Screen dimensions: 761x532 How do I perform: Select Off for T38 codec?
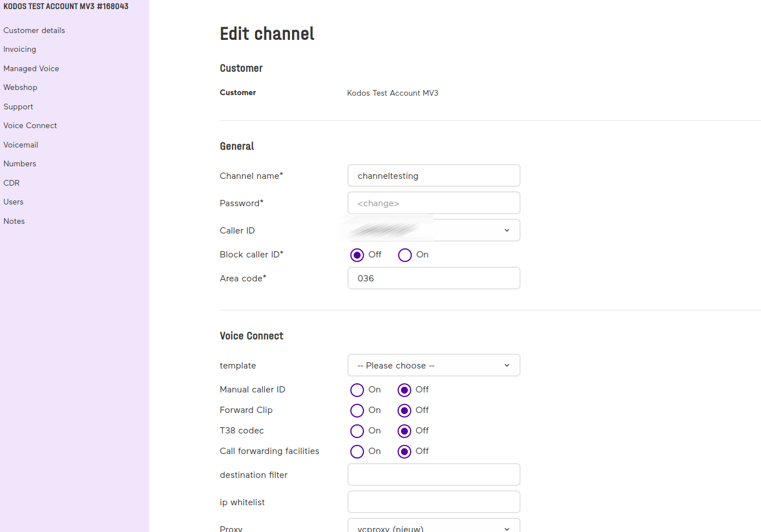(x=404, y=431)
